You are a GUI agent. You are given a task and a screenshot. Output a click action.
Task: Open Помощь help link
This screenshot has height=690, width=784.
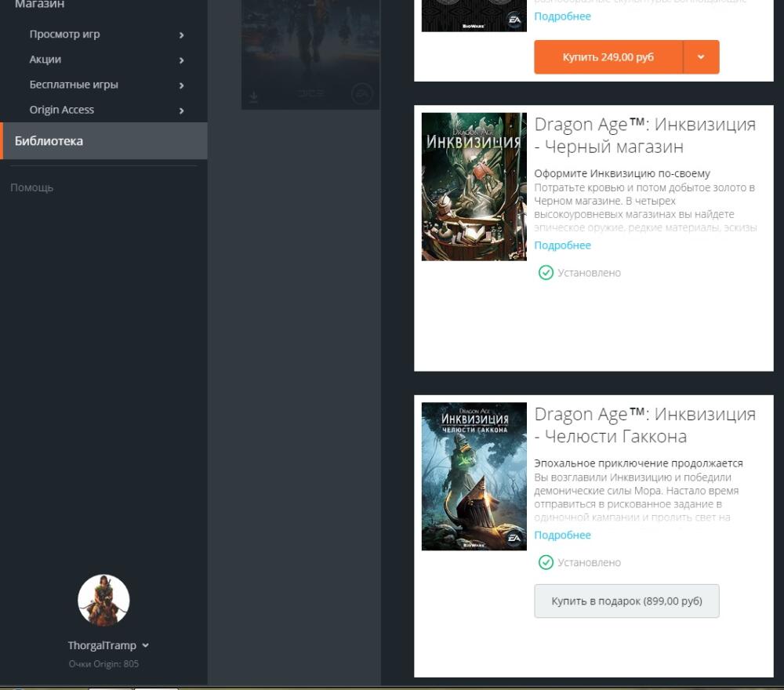(31, 187)
